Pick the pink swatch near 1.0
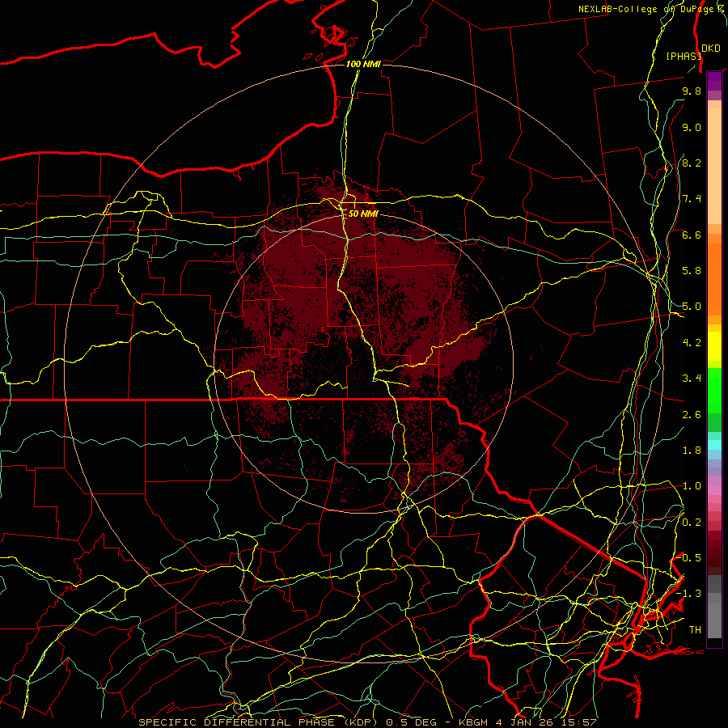The width and height of the screenshot is (728, 728). pos(714,490)
